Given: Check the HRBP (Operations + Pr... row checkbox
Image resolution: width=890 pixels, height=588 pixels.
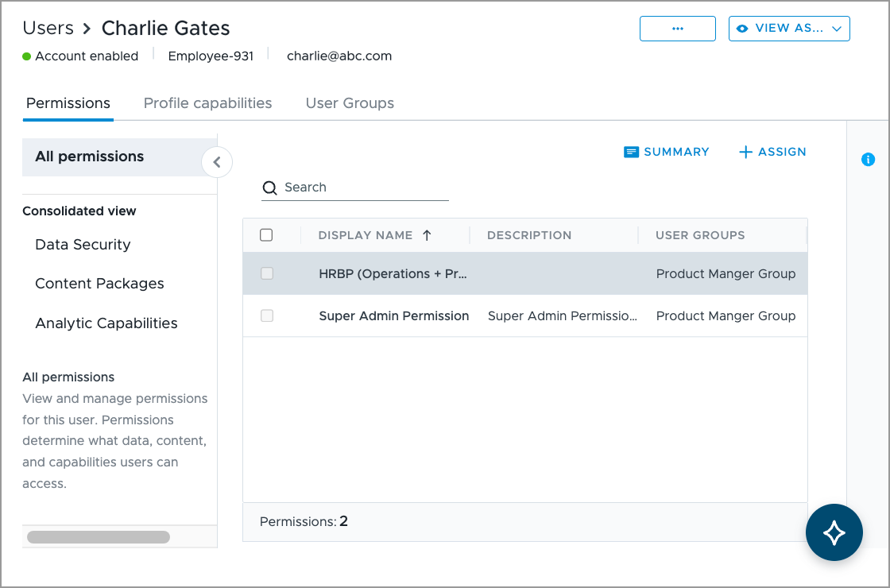Looking at the screenshot, I should (x=267, y=273).
